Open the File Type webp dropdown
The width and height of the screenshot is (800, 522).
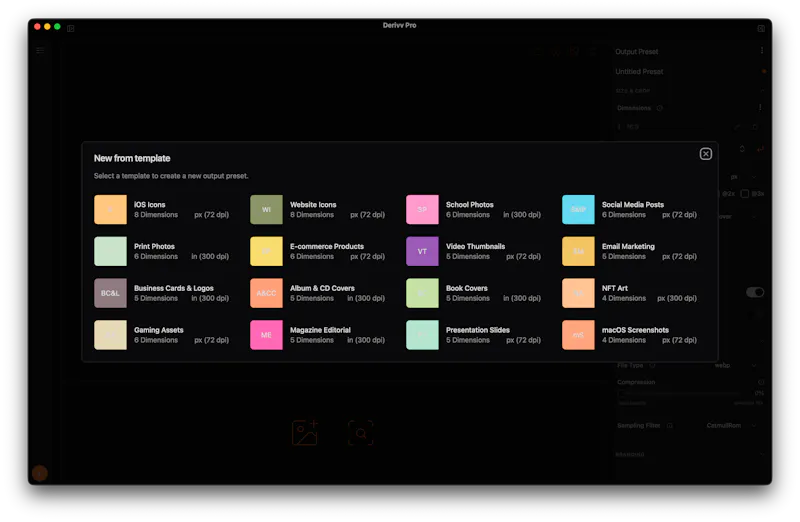[x=735, y=365]
